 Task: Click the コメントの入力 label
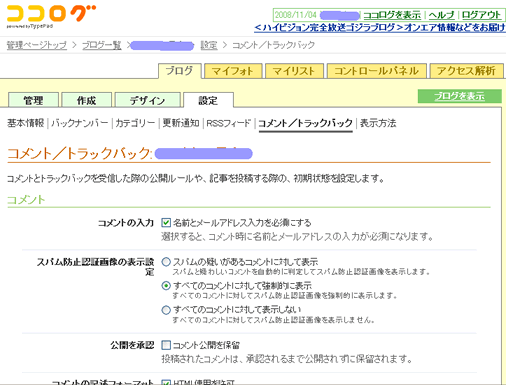tap(126, 223)
